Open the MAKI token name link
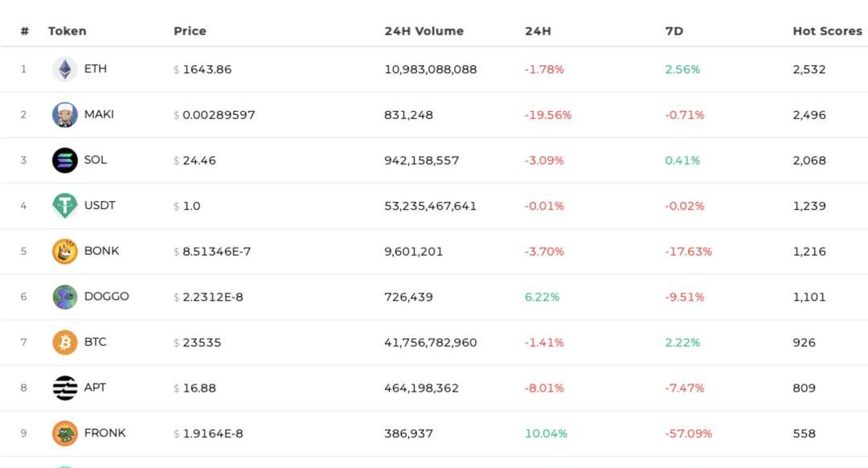 (x=99, y=114)
